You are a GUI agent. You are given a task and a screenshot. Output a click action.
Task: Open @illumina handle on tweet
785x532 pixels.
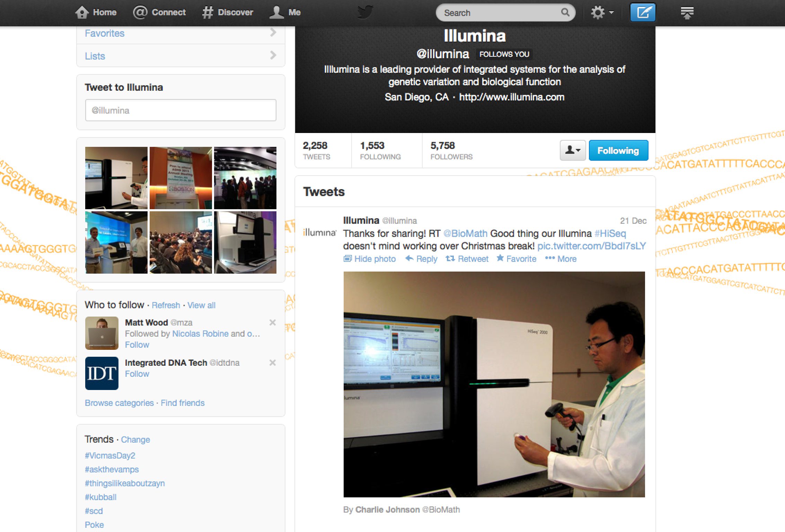[x=399, y=221]
